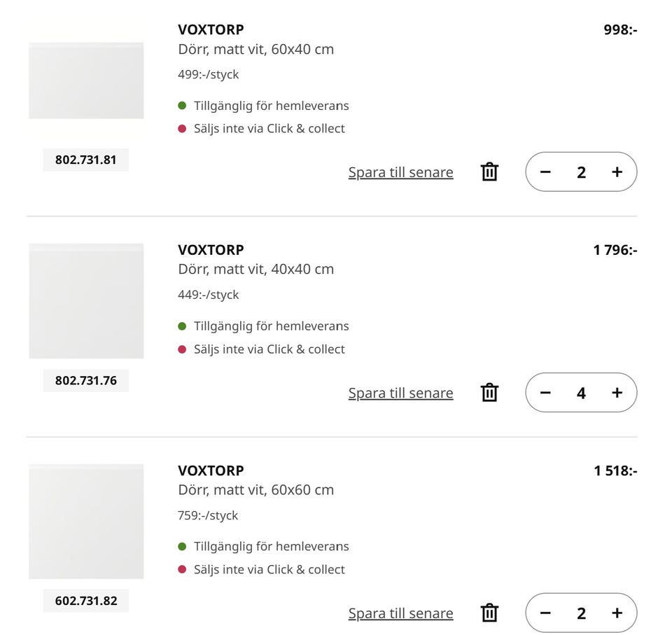Increase quantity of 60x40 cm door

tap(616, 172)
